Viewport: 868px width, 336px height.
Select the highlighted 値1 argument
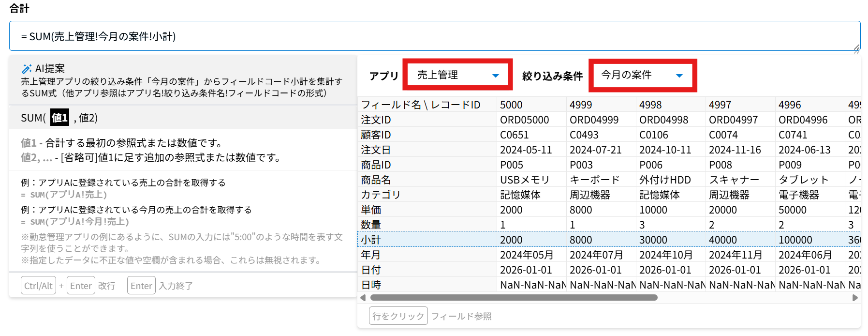click(x=59, y=118)
